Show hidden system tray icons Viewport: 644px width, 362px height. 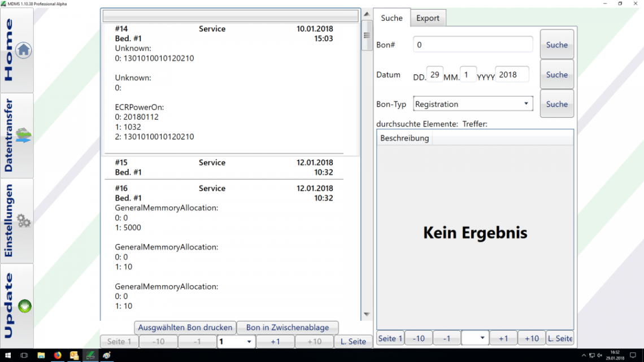(x=584, y=355)
